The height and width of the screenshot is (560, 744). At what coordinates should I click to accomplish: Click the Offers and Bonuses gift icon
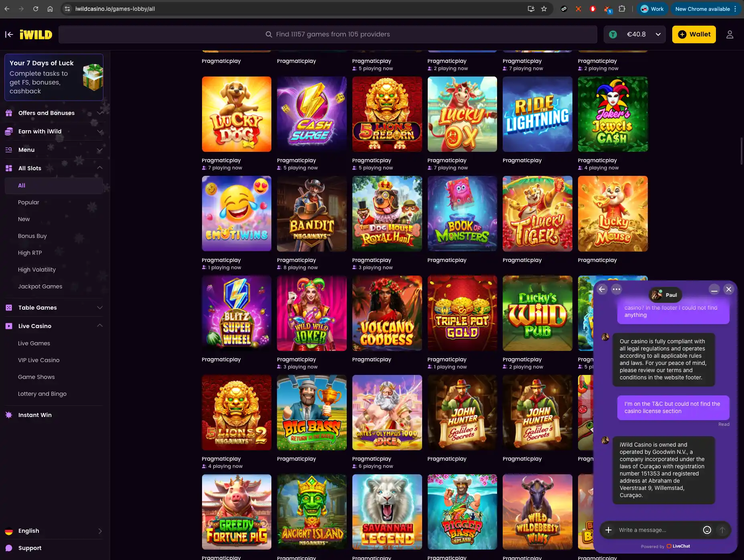coord(9,113)
